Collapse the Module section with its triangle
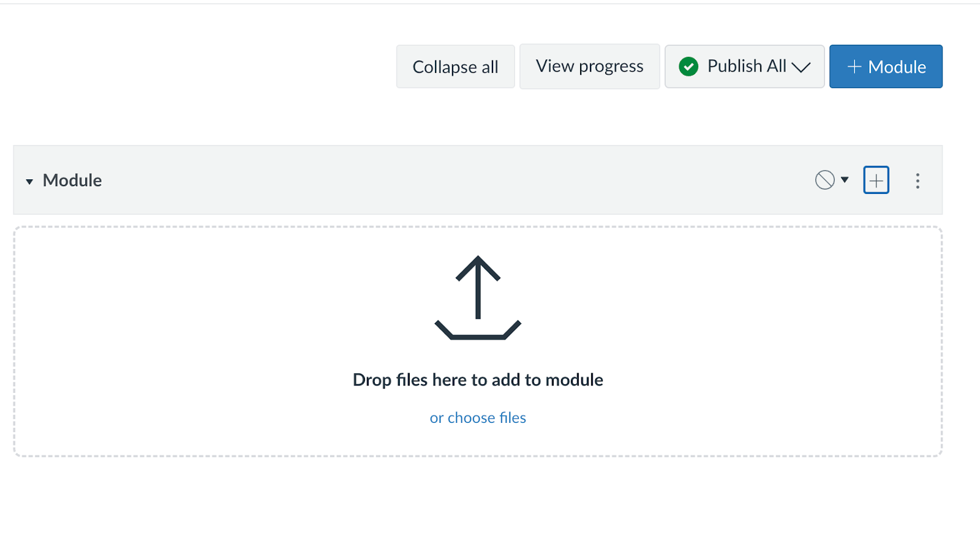The height and width of the screenshot is (533, 980). (x=29, y=181)
